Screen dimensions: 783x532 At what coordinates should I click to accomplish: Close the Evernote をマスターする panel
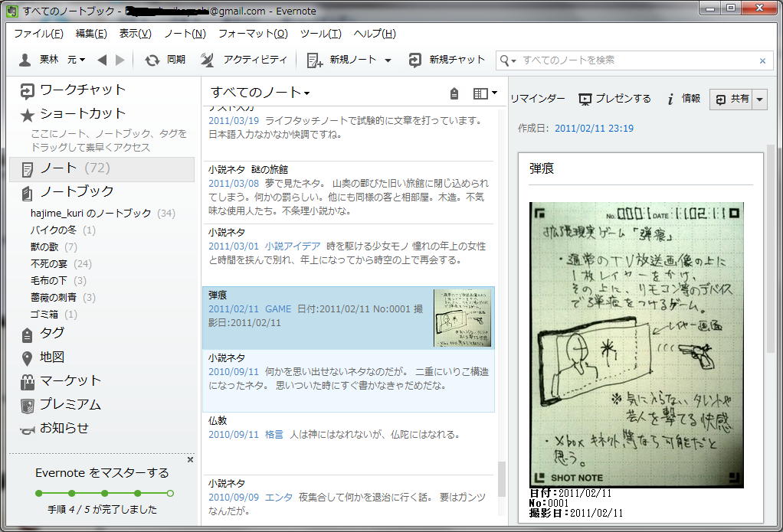tap(190, 459)
